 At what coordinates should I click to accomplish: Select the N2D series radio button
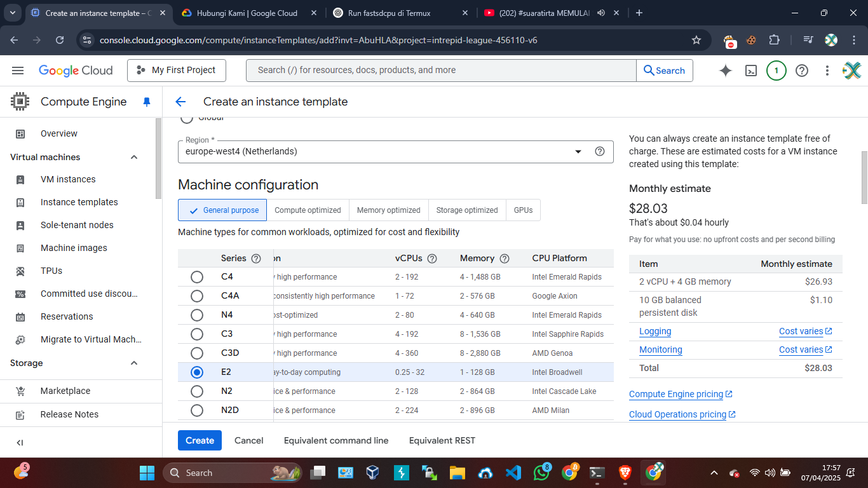tap(197, 410)
